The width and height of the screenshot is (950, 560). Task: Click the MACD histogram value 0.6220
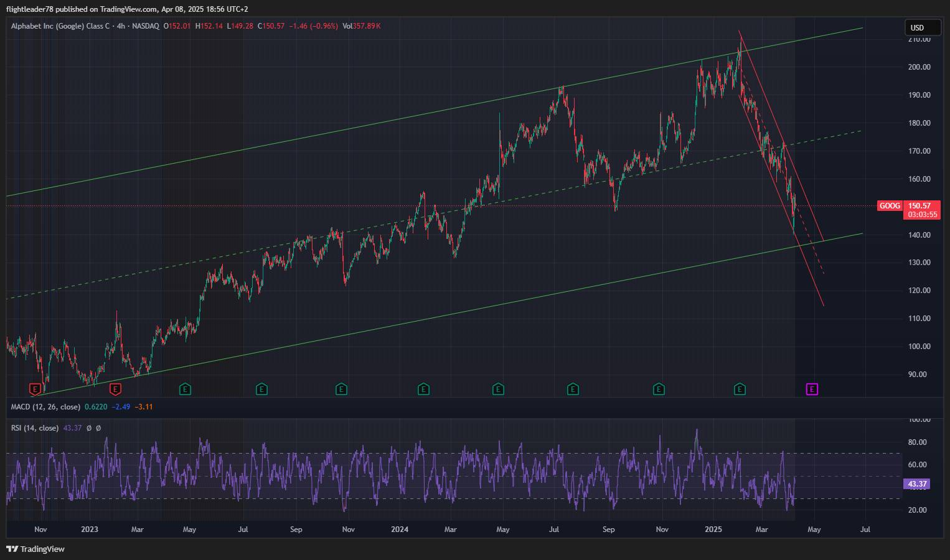(x=96, y=407)
